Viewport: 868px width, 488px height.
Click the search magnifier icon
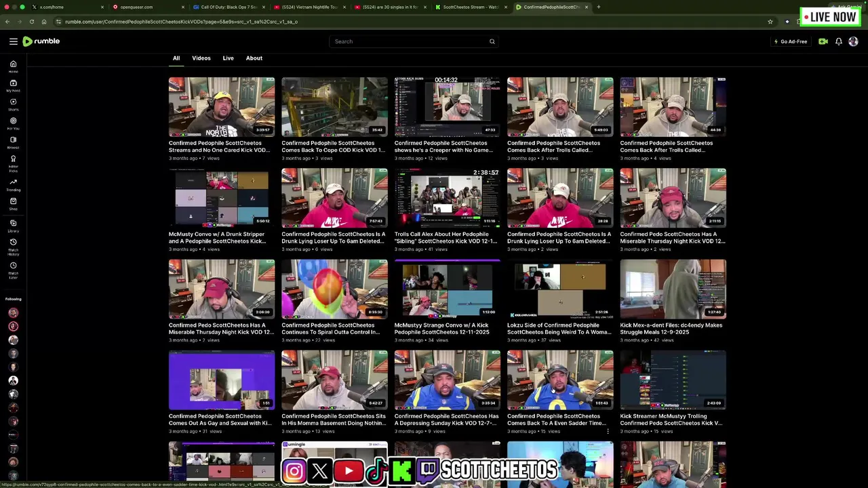click(492, 41)
